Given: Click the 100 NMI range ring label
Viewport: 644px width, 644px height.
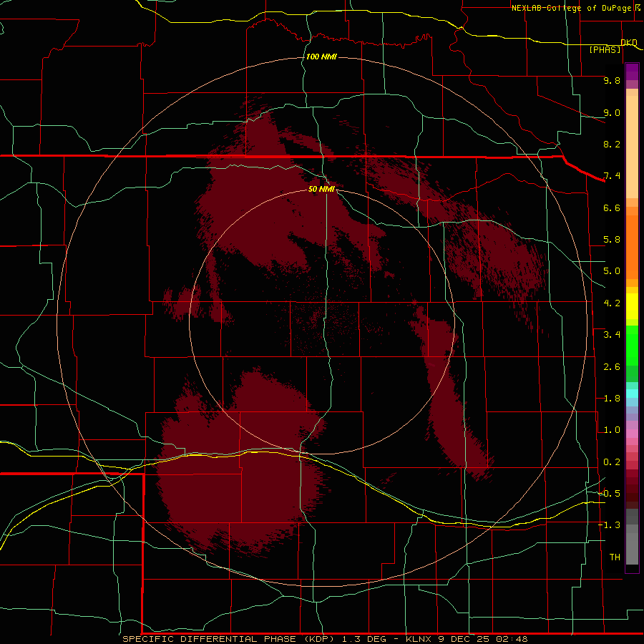Looking at the screenshot, I should 321,57.
